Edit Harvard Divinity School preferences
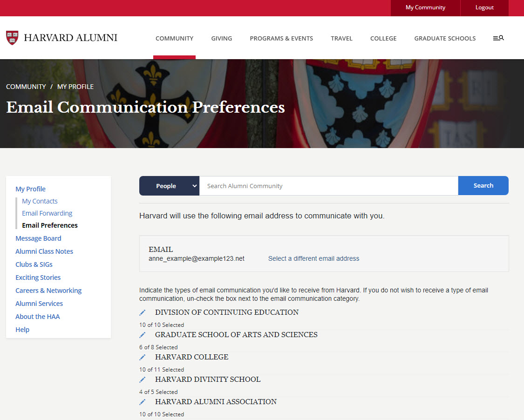This screenshot has height=420, width=524. (143, 379)
